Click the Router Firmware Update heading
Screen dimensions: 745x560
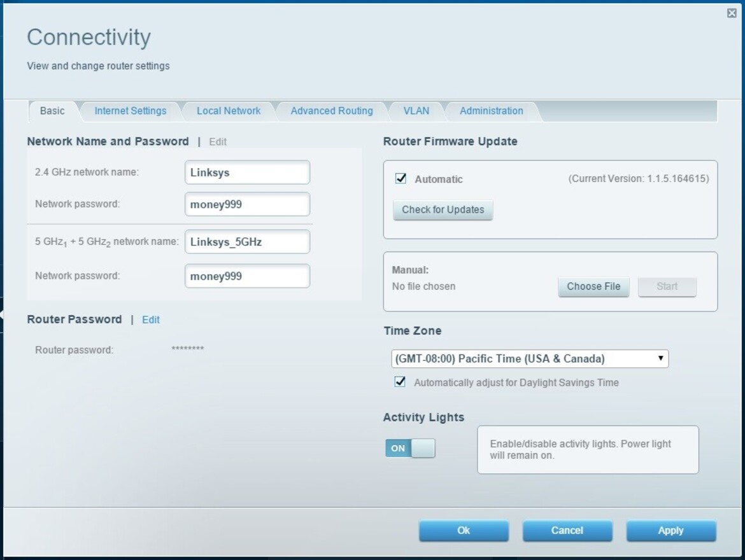pos(450,141)
